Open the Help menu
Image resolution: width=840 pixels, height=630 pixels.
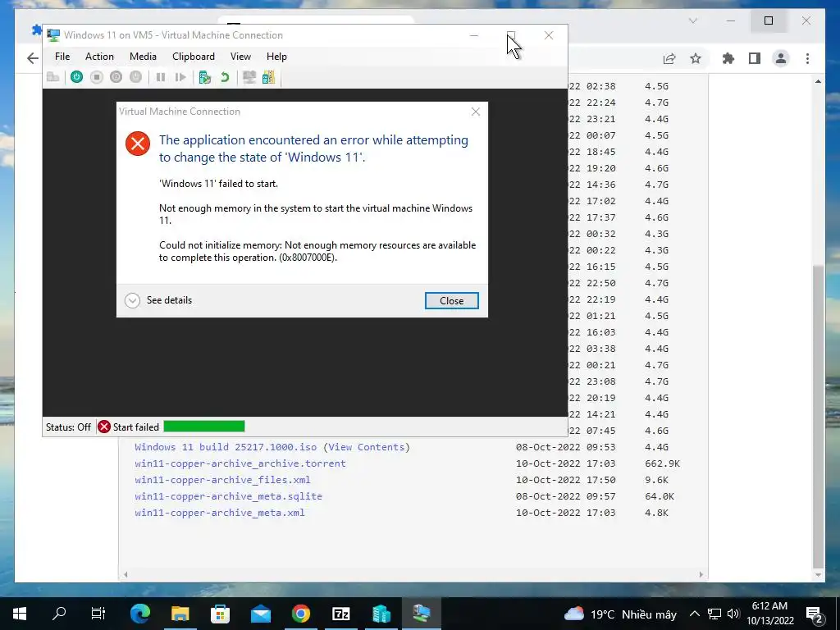click(x=276, y=57)
